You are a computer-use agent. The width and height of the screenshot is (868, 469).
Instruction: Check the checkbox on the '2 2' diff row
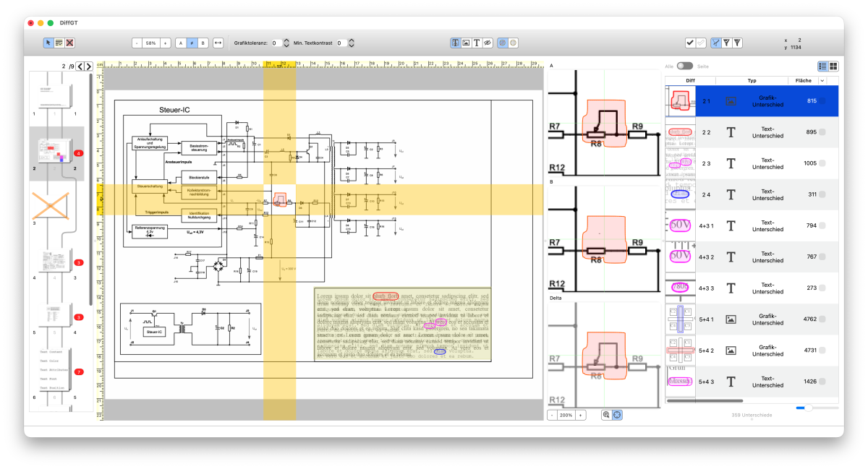pyautogui.click(x=821, y=132)
